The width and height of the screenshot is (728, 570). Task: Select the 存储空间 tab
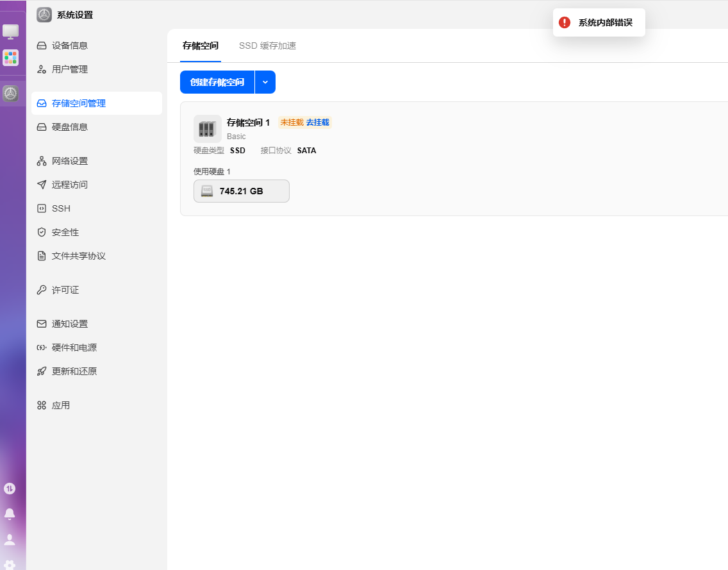pyautogui.click(x=201, y=46)
